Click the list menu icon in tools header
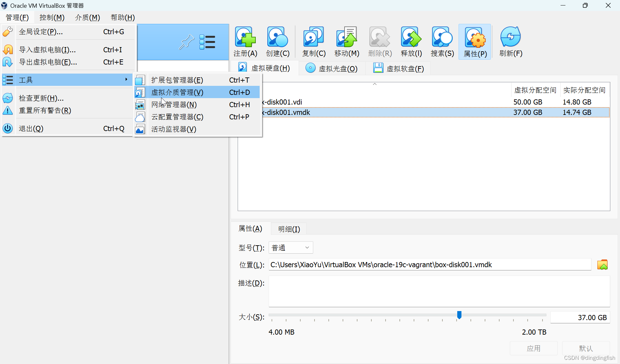This screenshot has height=364, width=620. click(x=207, y=42)
